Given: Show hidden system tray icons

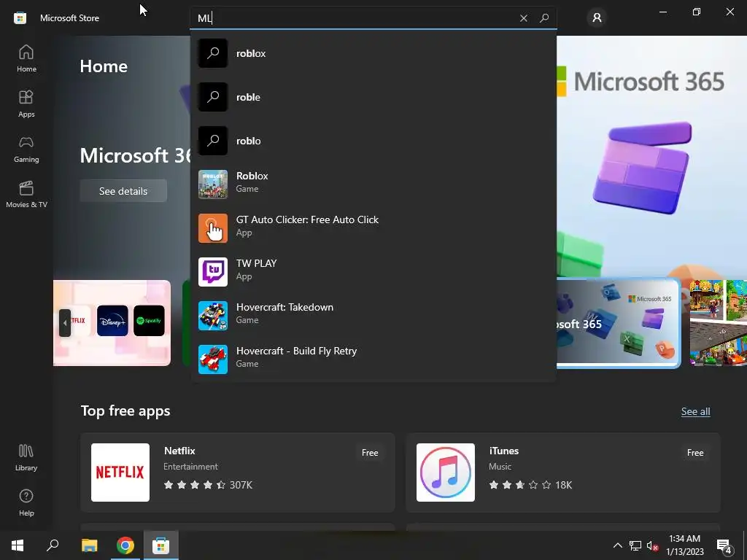Looking at the screenshot, I should tap(617, 545).
